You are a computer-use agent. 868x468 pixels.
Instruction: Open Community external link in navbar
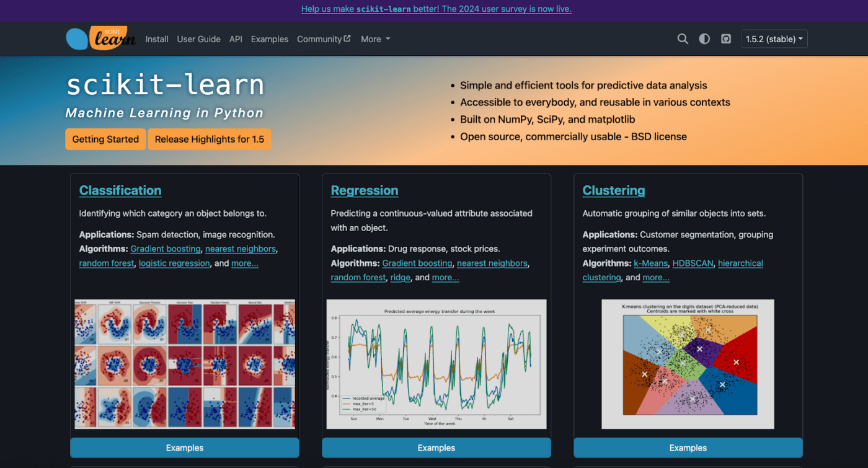[x=324, y=39]
